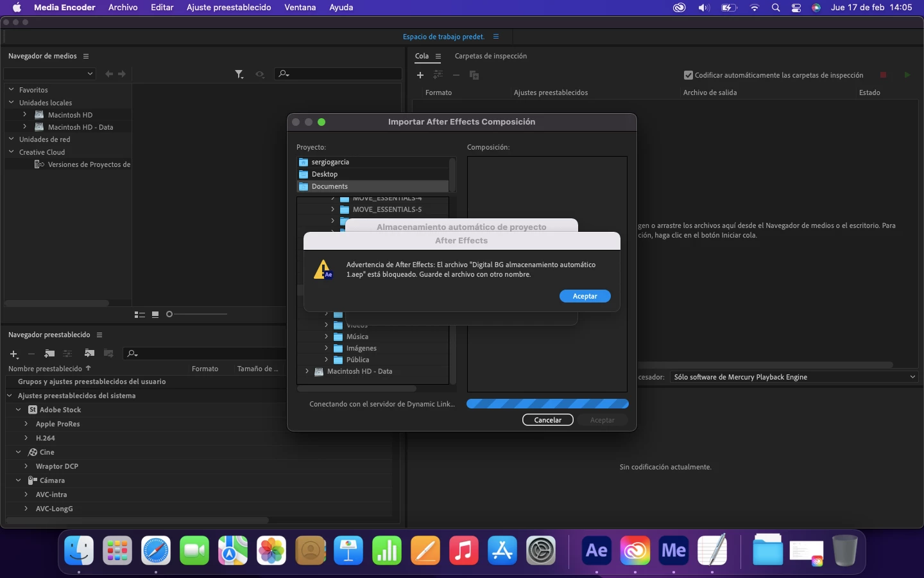Collapse the Favoritos section
This screenshot has height=578, width=924.
tap(12, 90)
